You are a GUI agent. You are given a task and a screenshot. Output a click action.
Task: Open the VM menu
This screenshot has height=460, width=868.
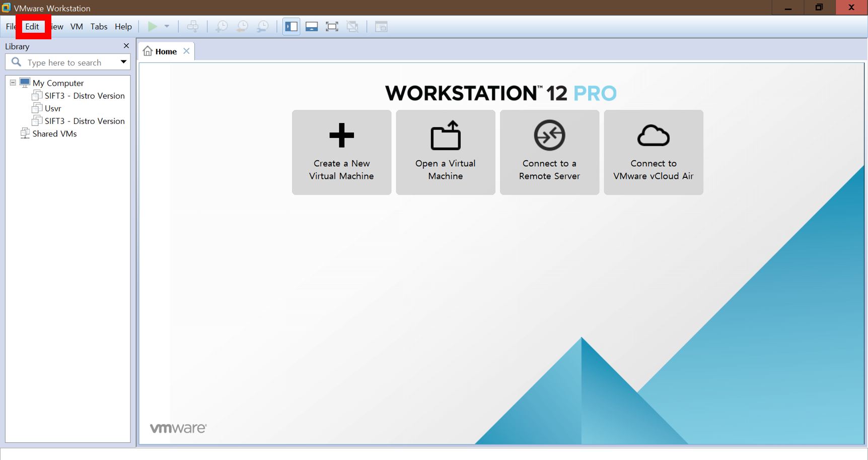[77, 27]
